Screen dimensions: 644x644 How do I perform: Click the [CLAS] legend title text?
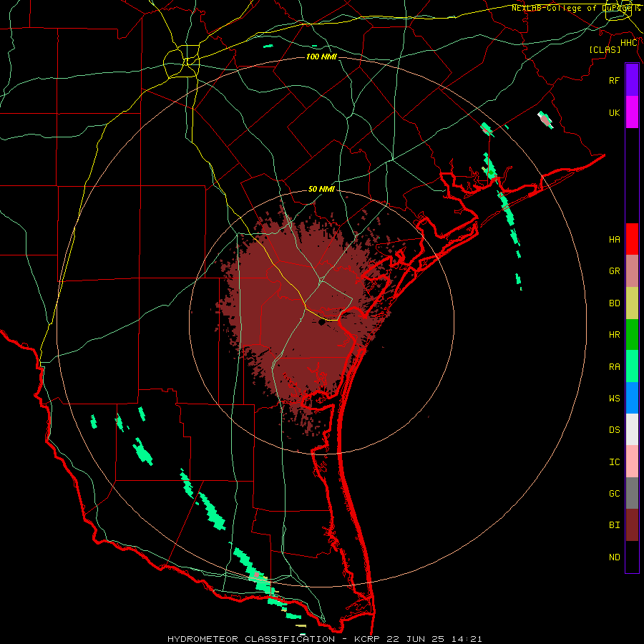click(x=605, y=49)
